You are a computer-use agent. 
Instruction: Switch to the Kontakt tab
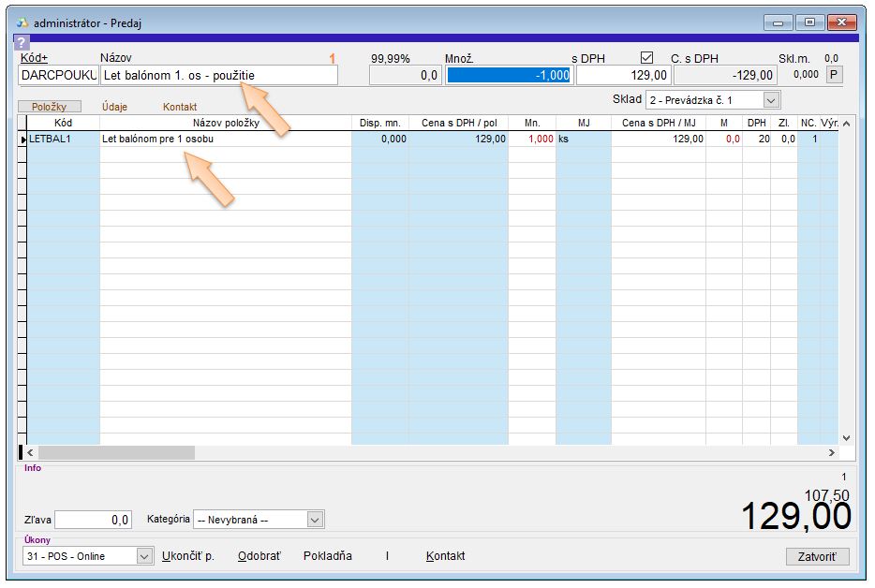(180, 107)
